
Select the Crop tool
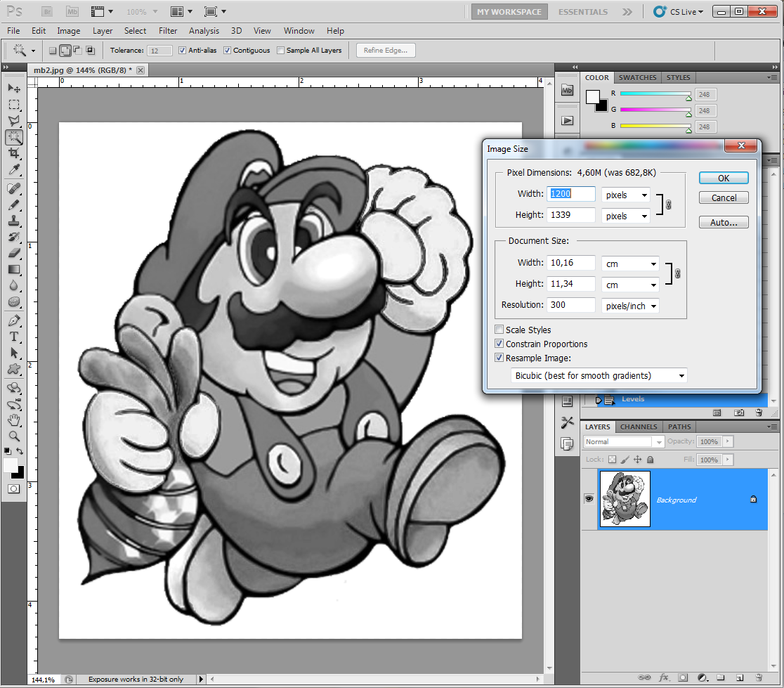pos(14,154)
